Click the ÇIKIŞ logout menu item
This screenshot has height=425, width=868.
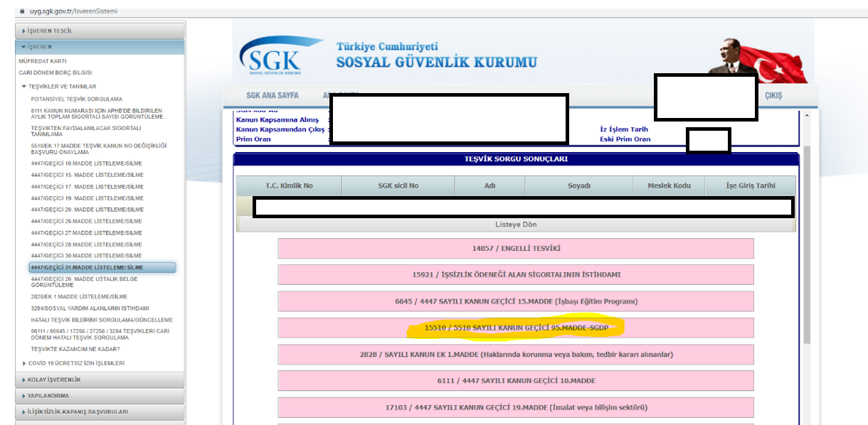773,95
